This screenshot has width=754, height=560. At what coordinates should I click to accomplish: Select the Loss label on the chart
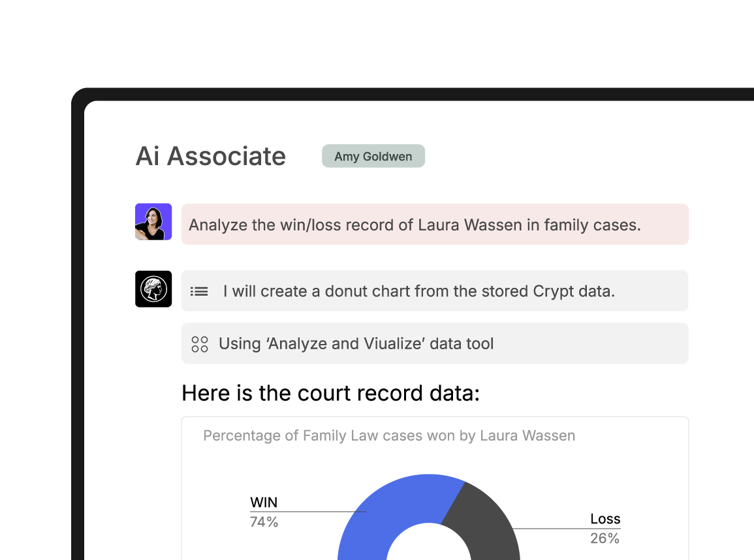[605, 519]
